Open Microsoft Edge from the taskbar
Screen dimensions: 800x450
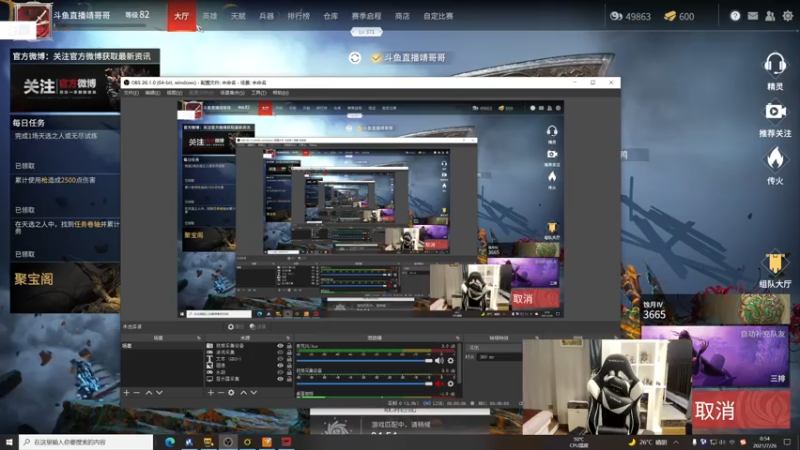pos(170,442)
